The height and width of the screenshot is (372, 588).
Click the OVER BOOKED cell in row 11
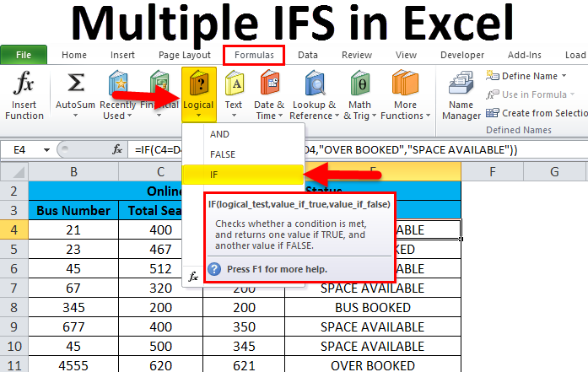click(x=373, y=364)
